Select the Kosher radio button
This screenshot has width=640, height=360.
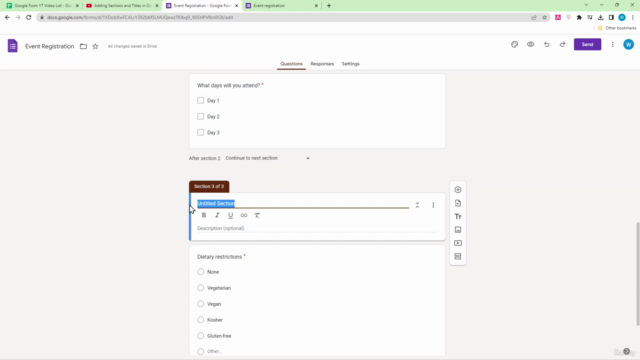click(200, 320)
